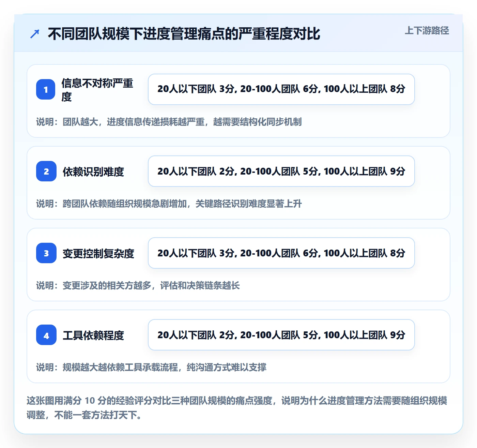The image size is (477, 448).
Task: Click the number 3 badge beside 变更控制复杂度
Action: point(46,253)
